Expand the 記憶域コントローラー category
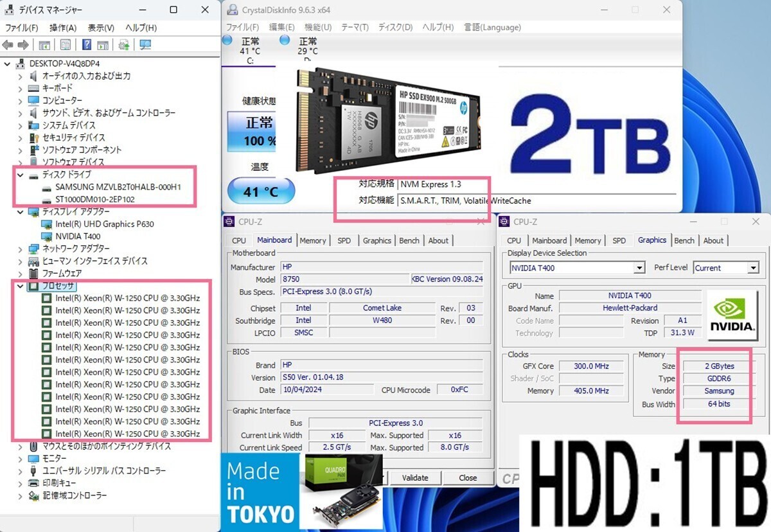771x532 pixels. 20,496
